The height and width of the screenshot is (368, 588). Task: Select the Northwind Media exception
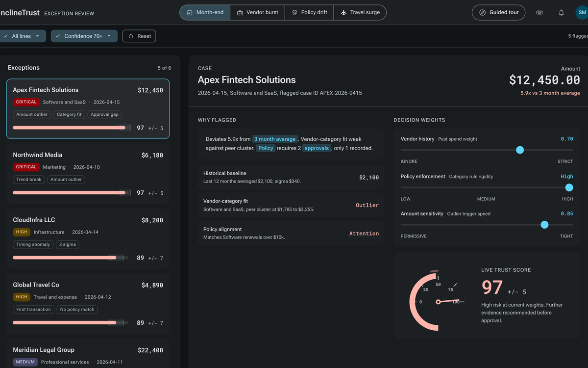[88, 174]
